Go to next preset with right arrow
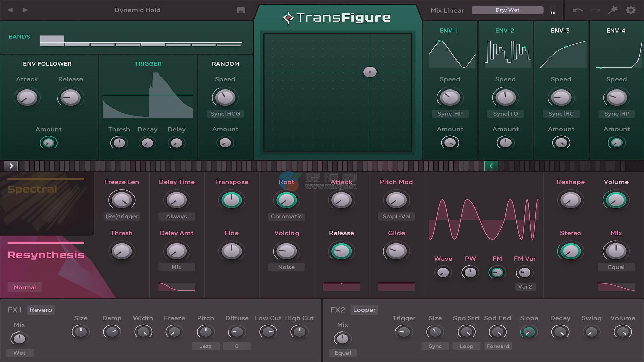The width and height of the screenshot is (644, 362). [x=25, y=10]
